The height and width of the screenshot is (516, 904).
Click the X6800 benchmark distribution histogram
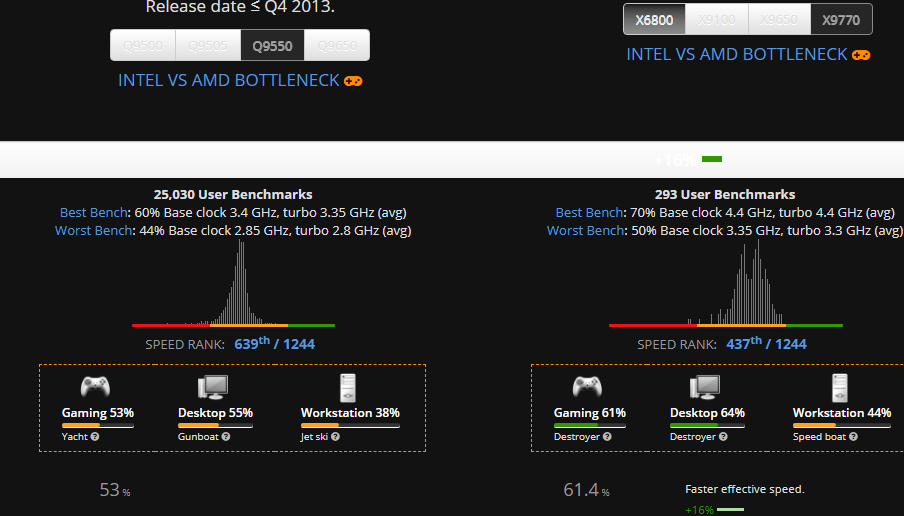coord(726,283)
